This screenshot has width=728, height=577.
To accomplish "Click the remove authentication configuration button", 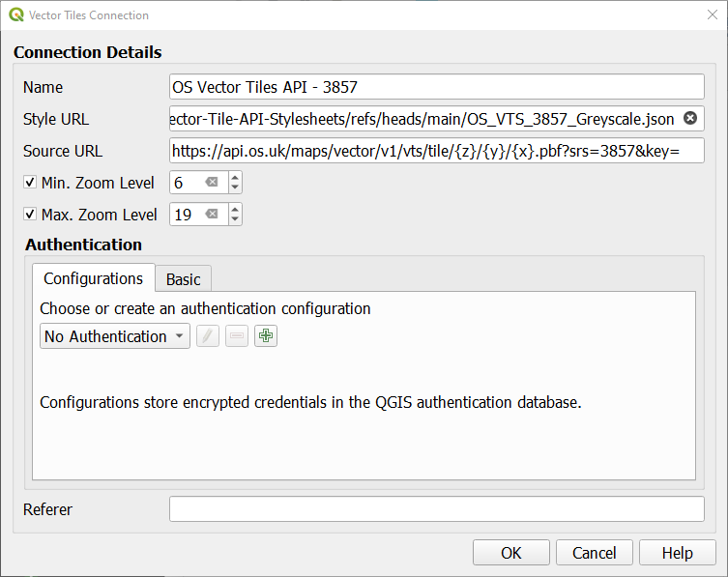I will [x=237, y=335].
